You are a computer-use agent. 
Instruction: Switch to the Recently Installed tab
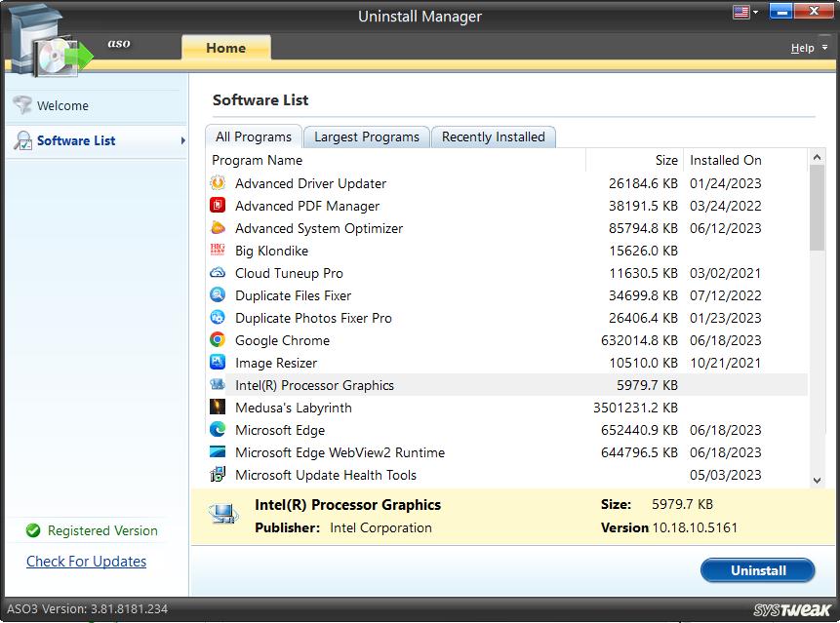pyautogui.click(x=493, y=137)
